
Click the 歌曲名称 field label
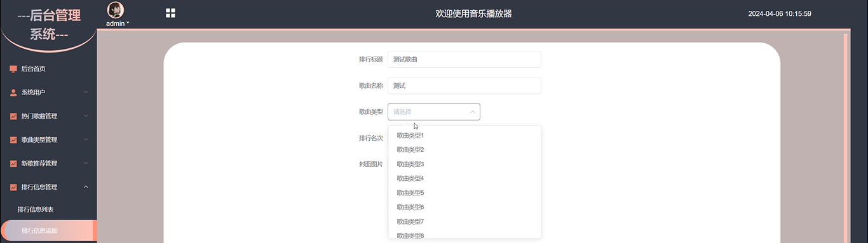[370, 86]
